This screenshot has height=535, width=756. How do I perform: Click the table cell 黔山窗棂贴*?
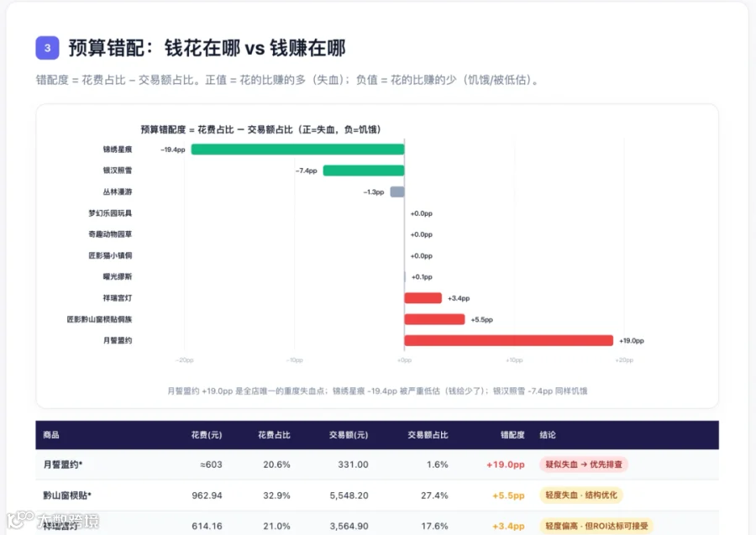67,496
